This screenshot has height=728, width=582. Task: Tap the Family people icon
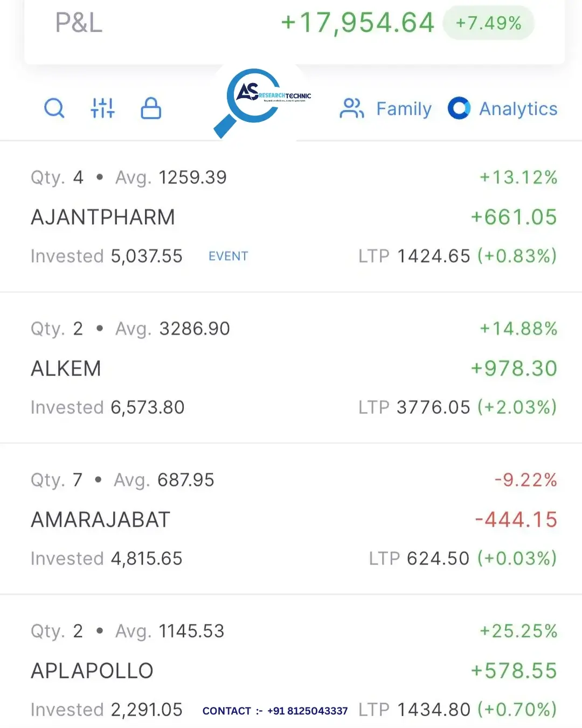click(352, 108)
